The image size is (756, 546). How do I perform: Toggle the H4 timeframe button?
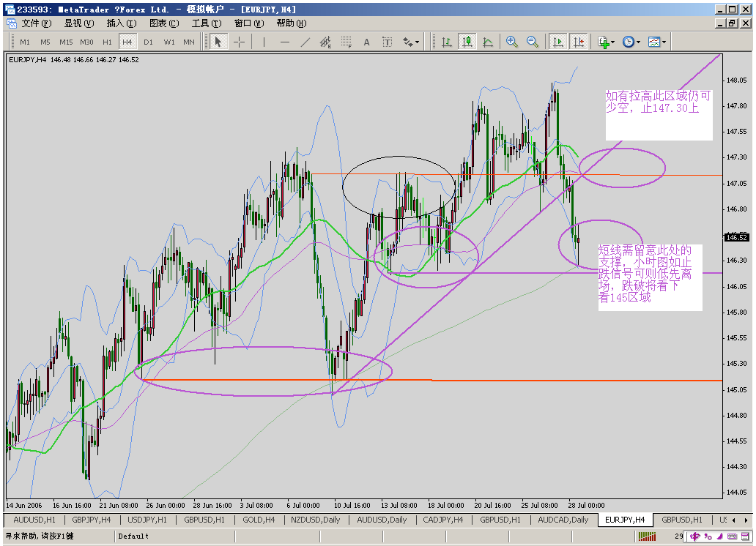click(x=127, y=42)
